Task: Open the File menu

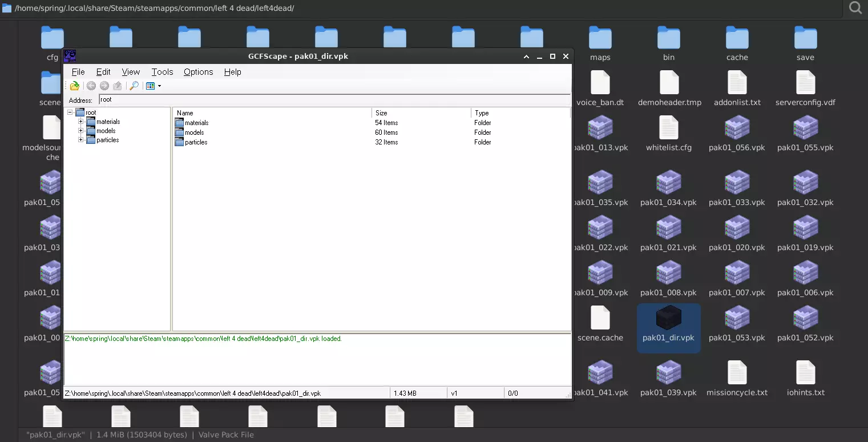Action: tap(78, 72)
